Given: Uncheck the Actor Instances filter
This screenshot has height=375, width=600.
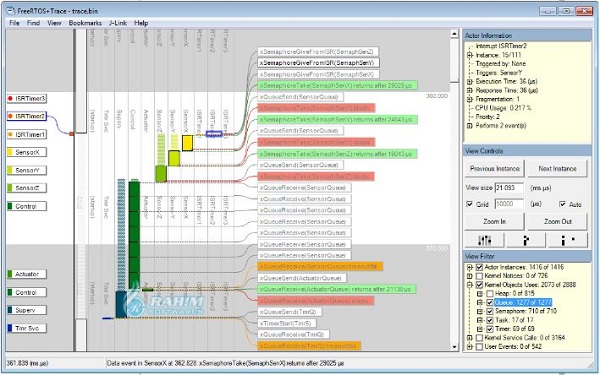Looking at the screenshot, I should 479,267.
